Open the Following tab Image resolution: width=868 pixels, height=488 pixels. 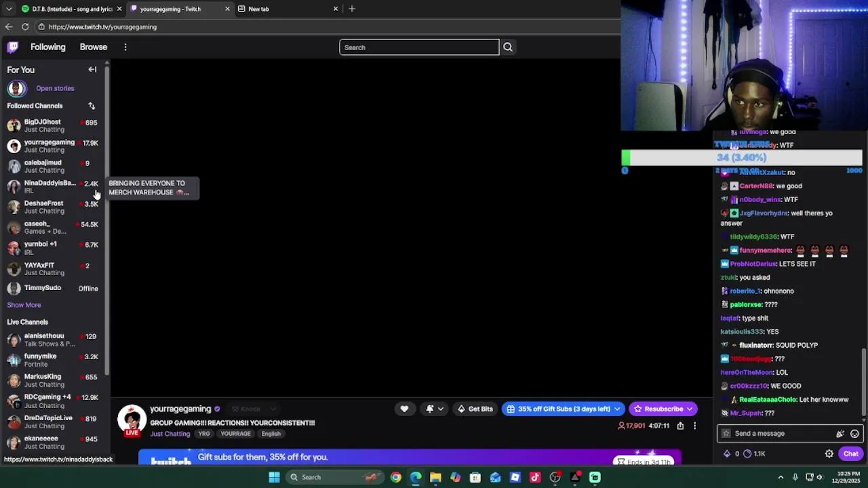point(48,47)
